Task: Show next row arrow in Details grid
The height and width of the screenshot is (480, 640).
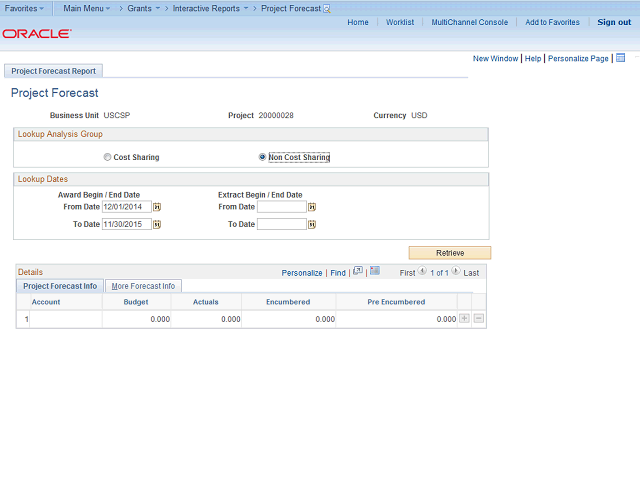Action: (456, 271)
